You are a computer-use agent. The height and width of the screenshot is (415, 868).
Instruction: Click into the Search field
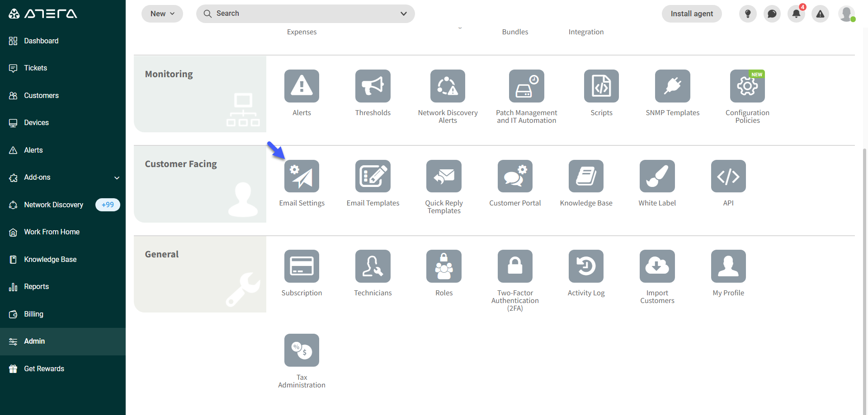tap(298, 14)
